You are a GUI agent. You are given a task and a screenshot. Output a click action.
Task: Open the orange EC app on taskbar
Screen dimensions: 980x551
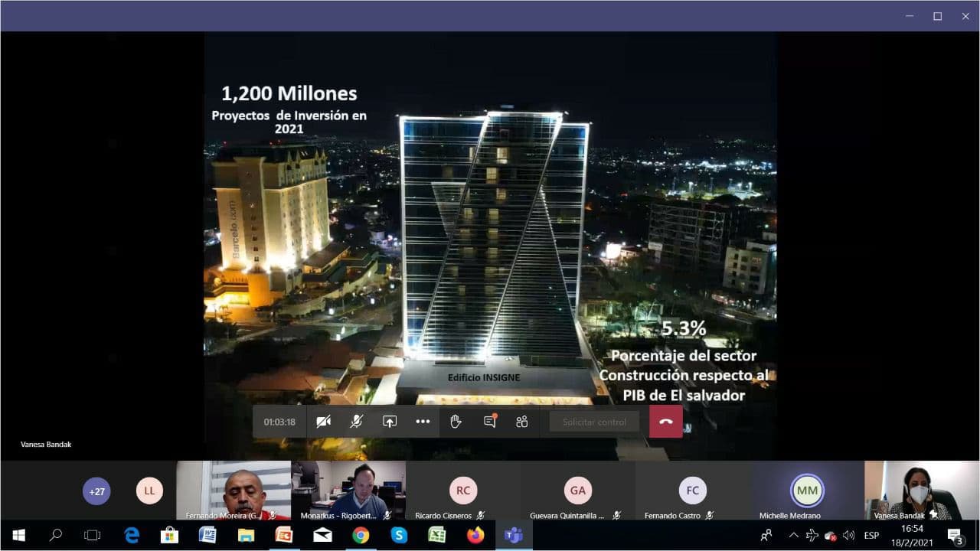coord(284,535)
